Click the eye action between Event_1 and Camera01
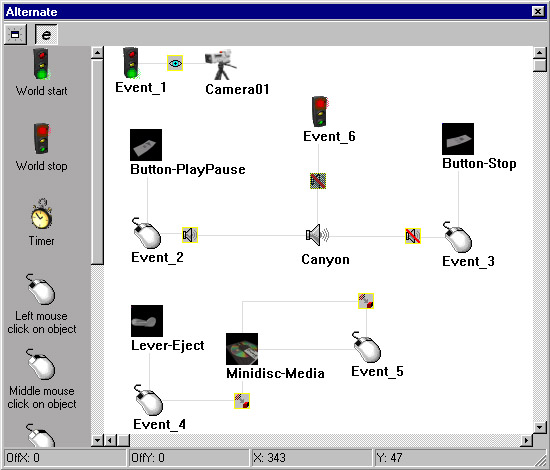This screenshot has width=550, height=470. point(175,63)
